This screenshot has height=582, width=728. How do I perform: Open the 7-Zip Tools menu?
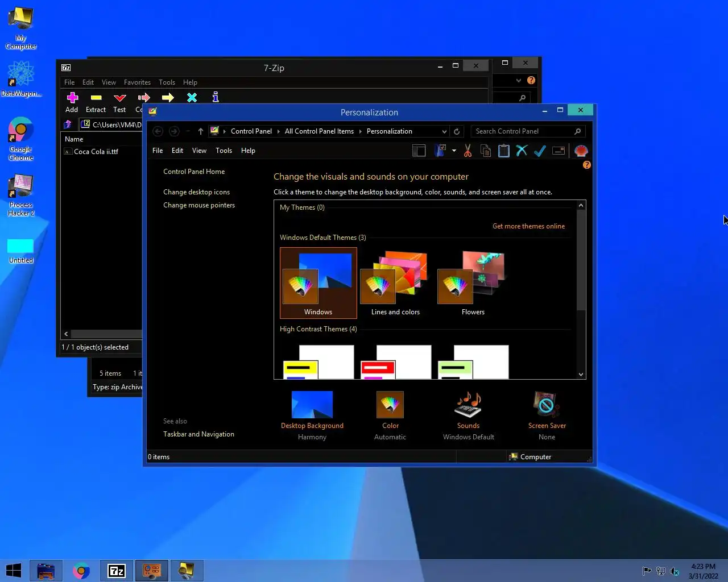point(167,82)
